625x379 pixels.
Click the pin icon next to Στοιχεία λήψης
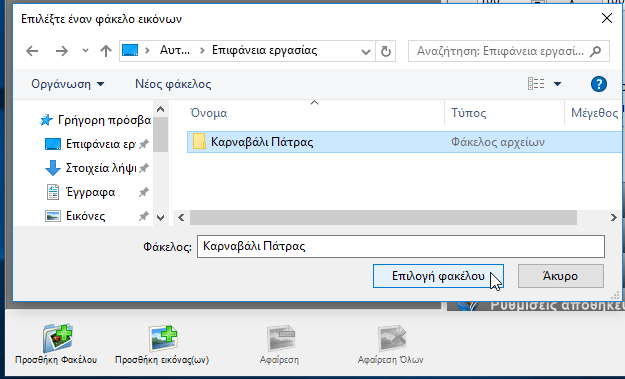143,168
